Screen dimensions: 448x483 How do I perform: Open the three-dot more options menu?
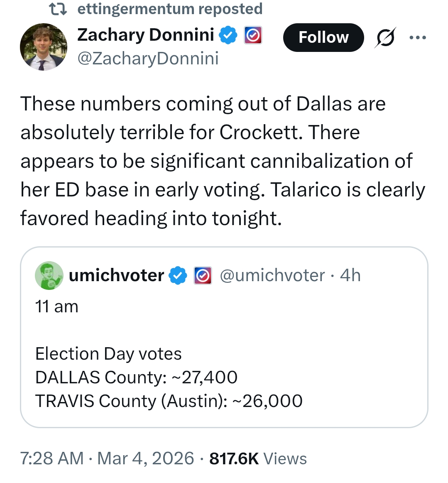tap(417, 38)
